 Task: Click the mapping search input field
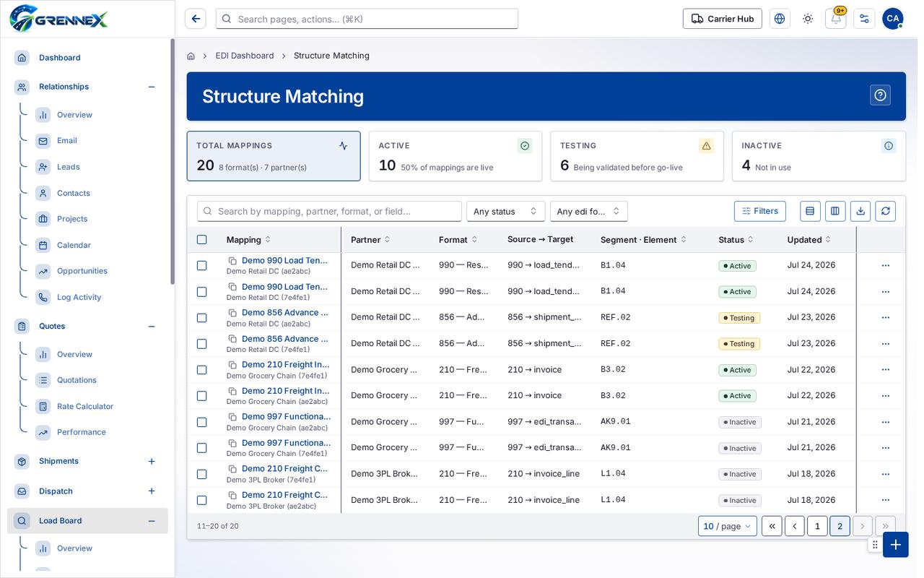[329, 211]
